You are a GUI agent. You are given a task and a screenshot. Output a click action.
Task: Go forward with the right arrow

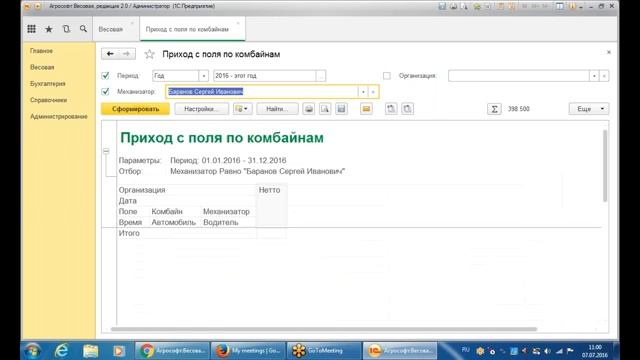pos(127,53)
